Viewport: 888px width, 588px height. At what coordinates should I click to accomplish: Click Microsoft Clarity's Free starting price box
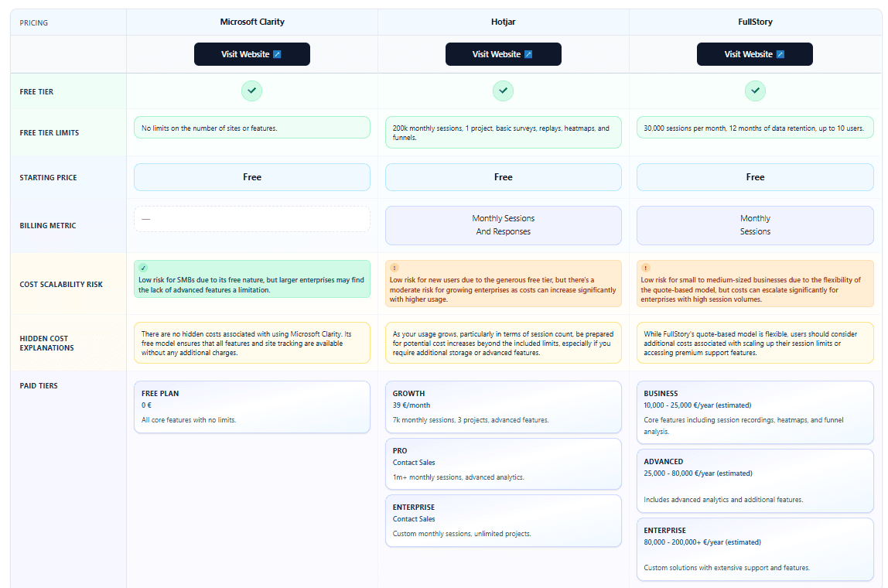pos(252,177)
